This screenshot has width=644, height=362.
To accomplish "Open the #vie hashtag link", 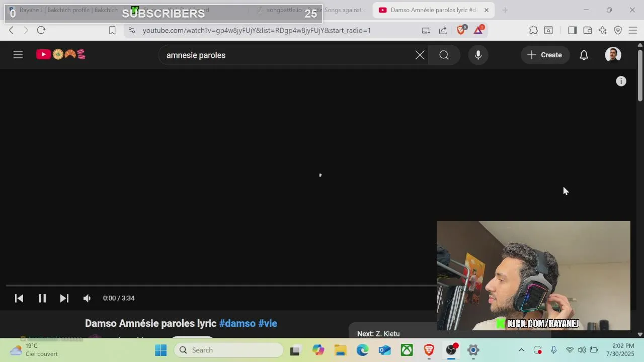I will [268, 323].
